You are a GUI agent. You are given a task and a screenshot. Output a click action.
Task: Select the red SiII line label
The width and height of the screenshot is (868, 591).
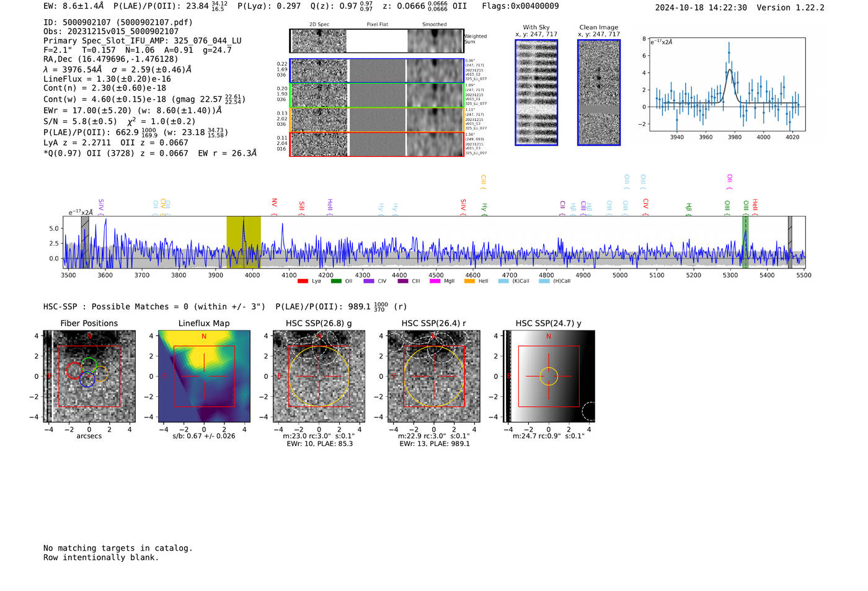point(301,207)
